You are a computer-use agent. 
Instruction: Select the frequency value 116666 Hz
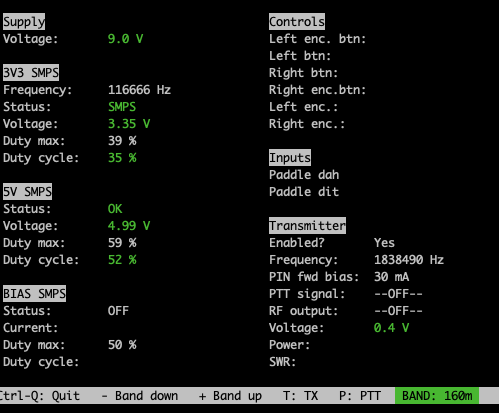[139, 90]
